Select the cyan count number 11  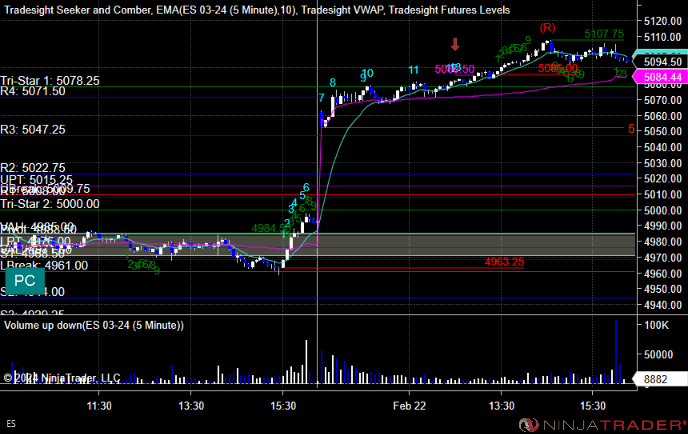(413, 70)
